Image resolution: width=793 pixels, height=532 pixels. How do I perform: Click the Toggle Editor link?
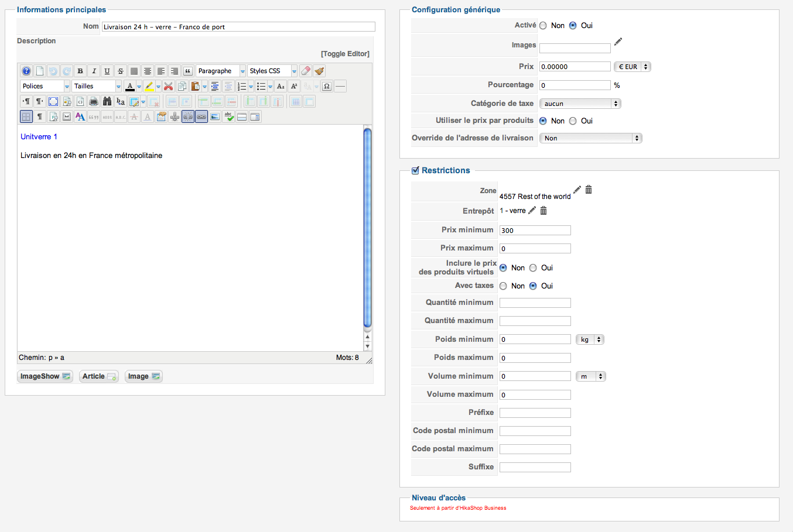point(345,54)
